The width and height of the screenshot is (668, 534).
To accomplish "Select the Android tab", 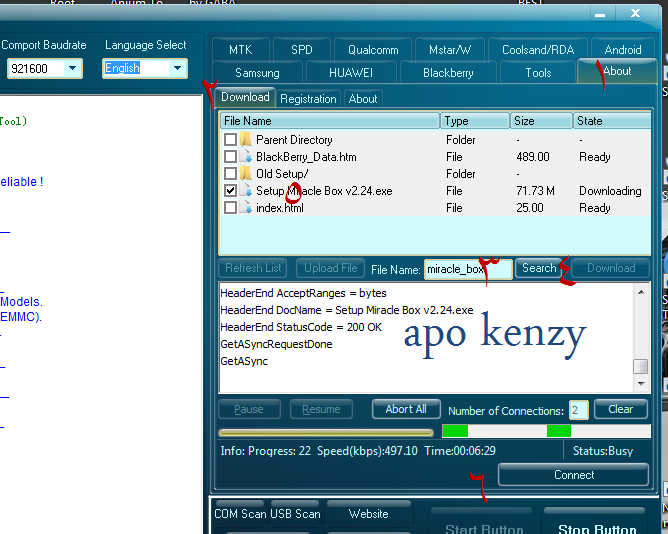I will point(623,50).
